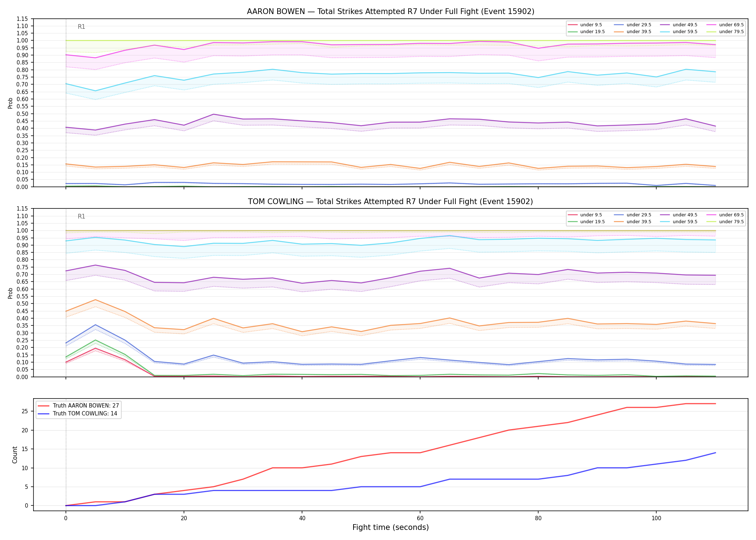Click 'under 19.5' in the Aaron Bowen legend

point(592,32)
